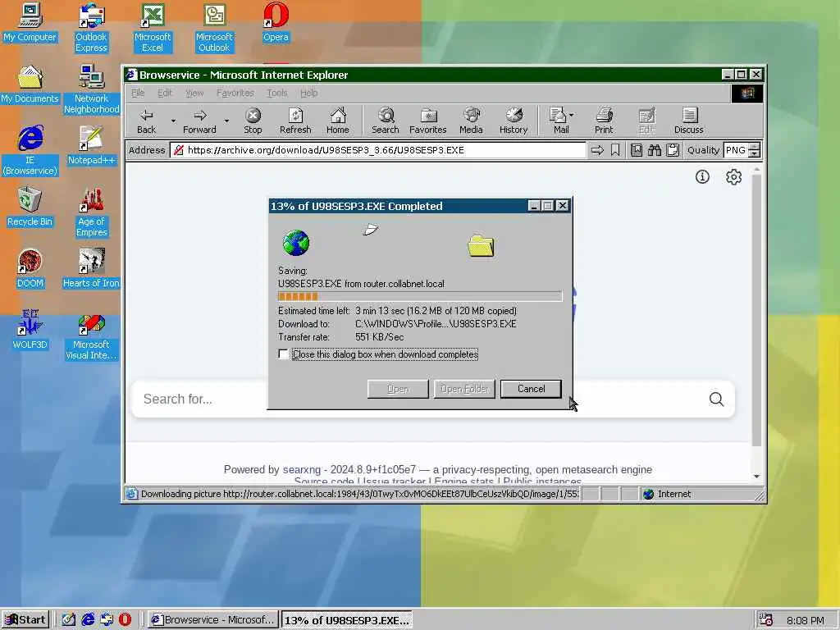
Task: Open the File menu
Action: pyautogui.click(x=138, y=93)
